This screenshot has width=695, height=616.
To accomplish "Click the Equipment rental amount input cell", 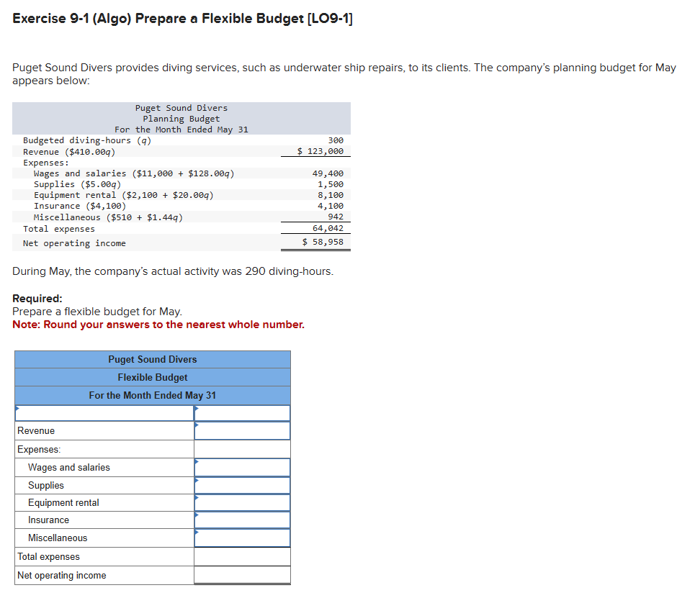I will click(242, 502).
